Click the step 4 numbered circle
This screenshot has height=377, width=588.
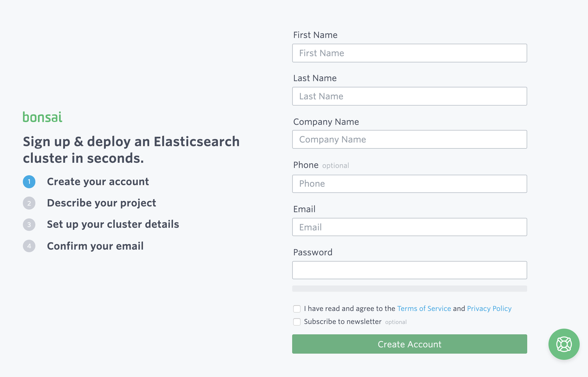pyautogui.click(x=29, y=246)
